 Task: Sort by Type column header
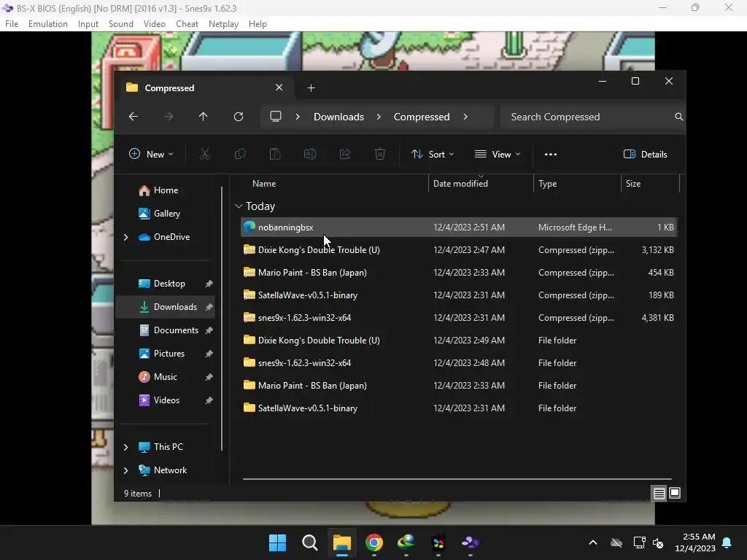point(547,183)
